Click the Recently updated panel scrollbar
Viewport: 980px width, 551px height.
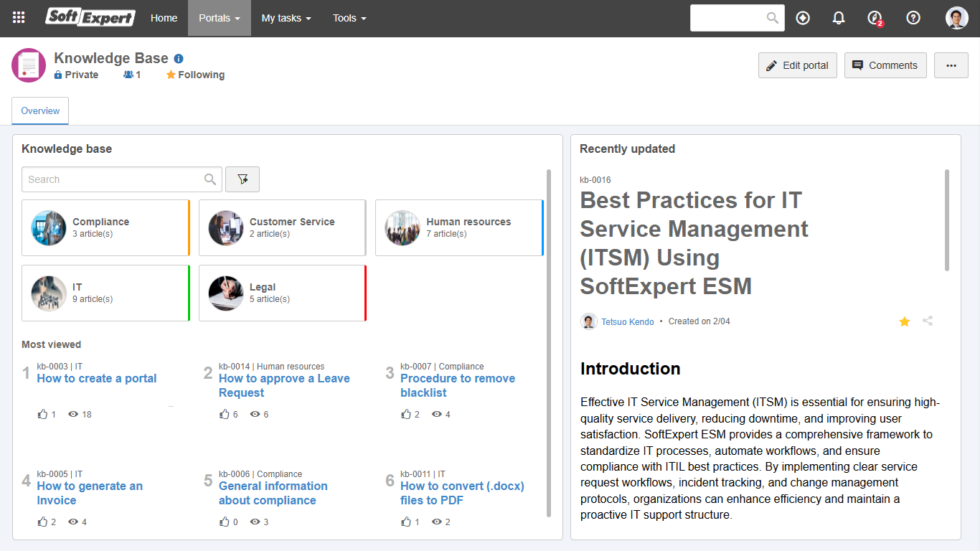947,220
